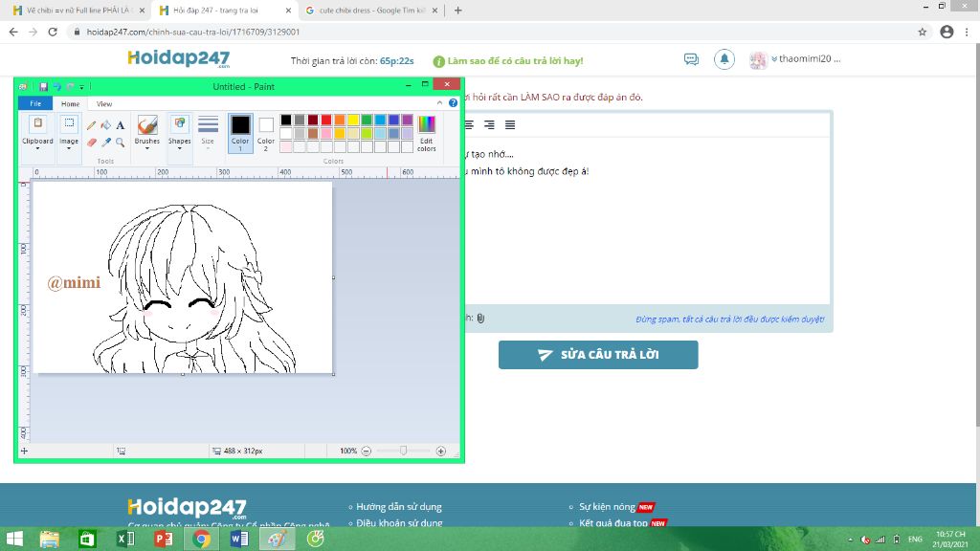Click inside the answer text editor area
The width and height of the screenshot is (980, 551).
[647, 222]
